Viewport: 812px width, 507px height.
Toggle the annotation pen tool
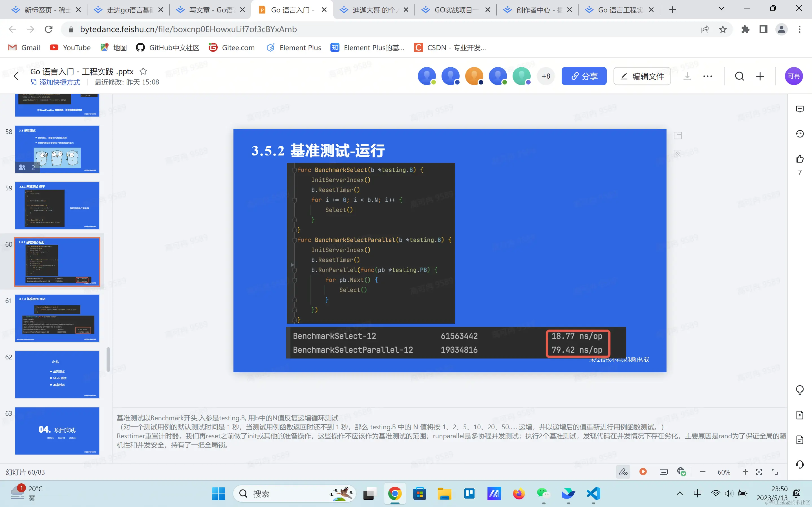(x=623, y=472)
